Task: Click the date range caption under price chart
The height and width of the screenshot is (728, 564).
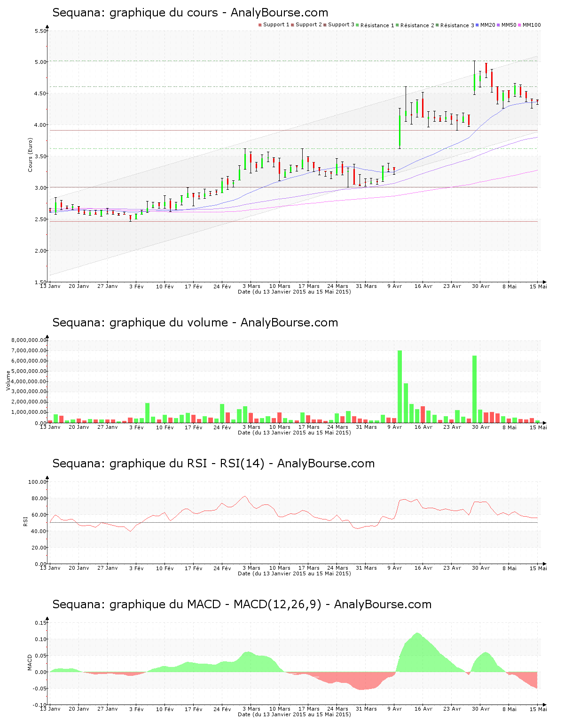Action: point(294,292)
